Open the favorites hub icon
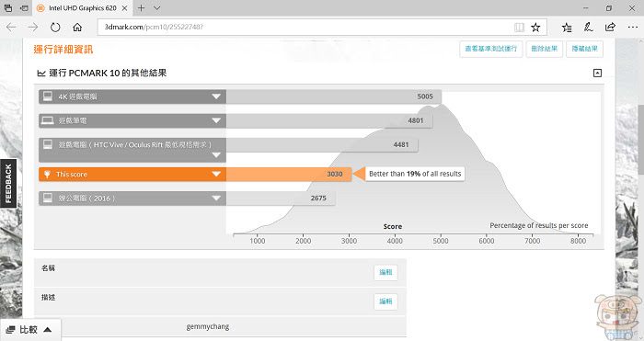This screenshot has width=644, height=341. (567, 28)
